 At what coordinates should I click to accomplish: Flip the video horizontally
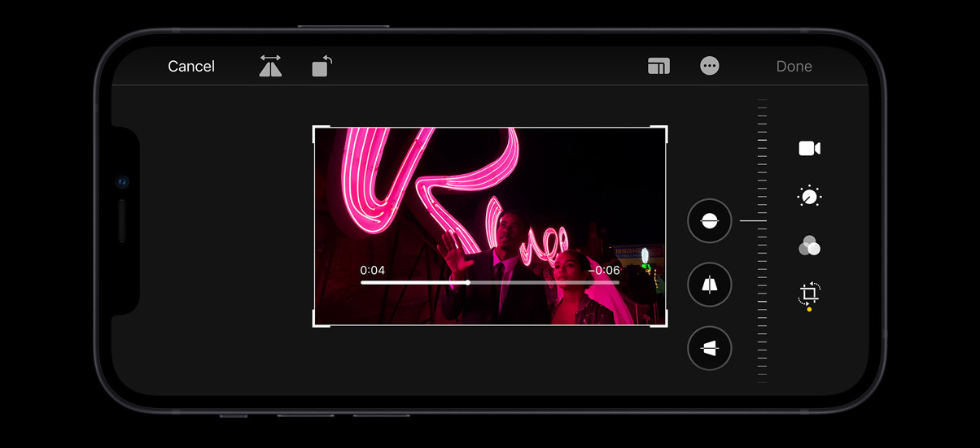tap(270, 67)
